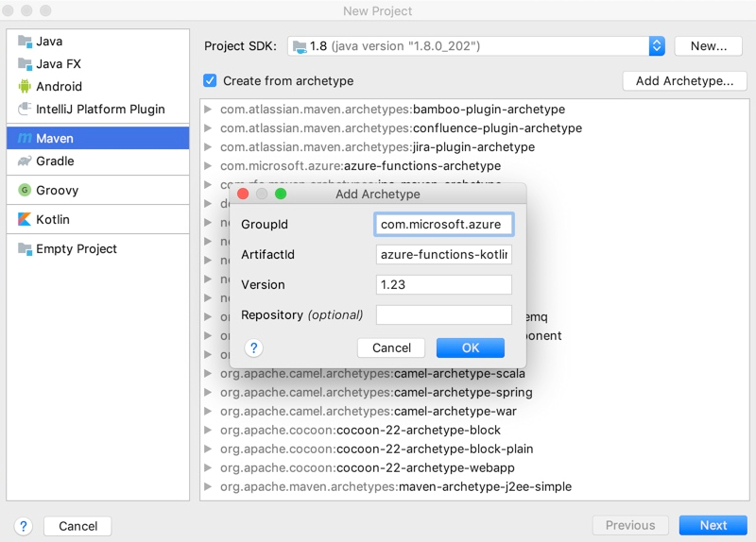
Task: Close Add Archetype dialog with red button
Action: point(243,194)
